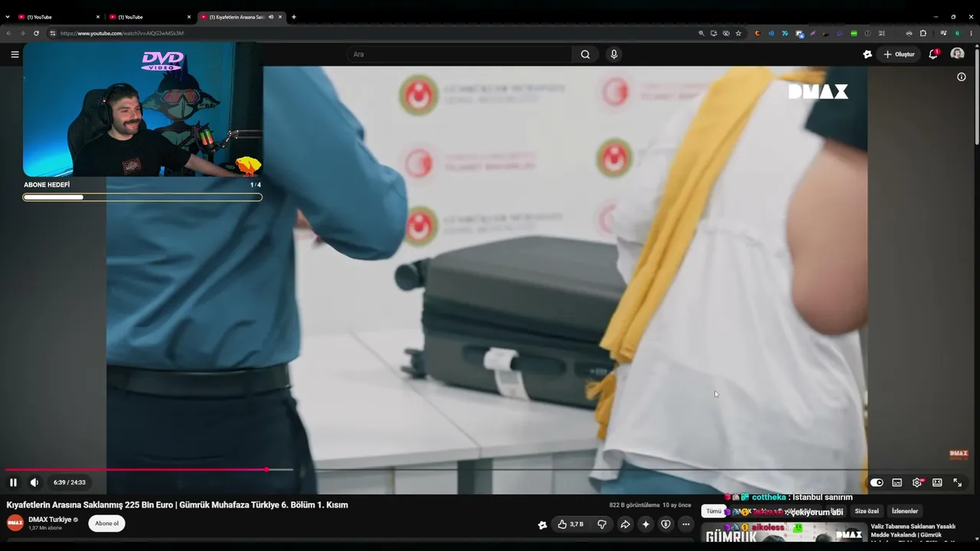
Task: Open a new browser tab
Action: point(293,17)
